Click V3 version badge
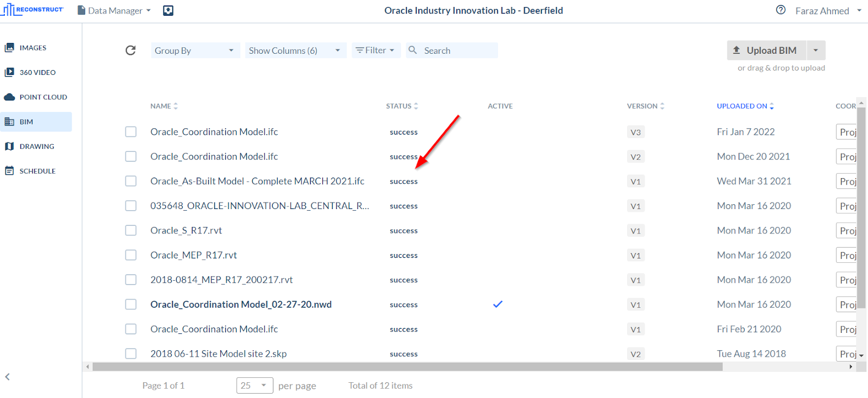Viewport: 868px width, 398px height. coord(636,132)
